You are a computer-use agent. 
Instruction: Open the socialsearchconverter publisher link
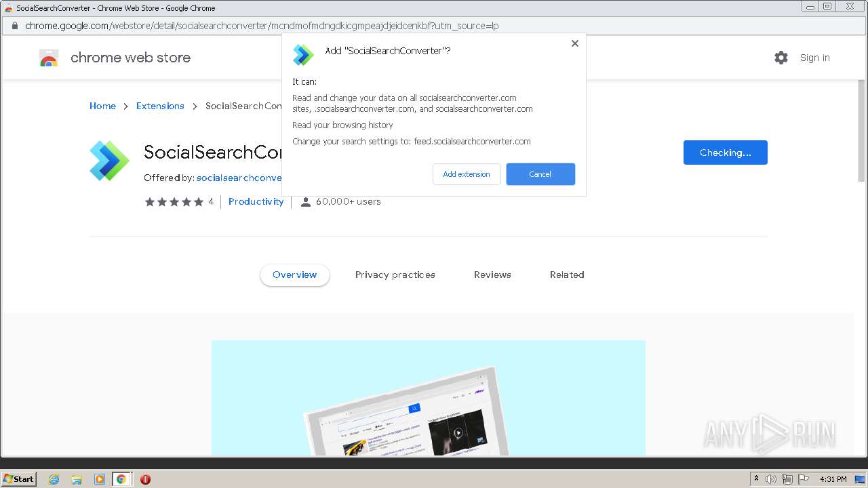click(x=239, y=178)
